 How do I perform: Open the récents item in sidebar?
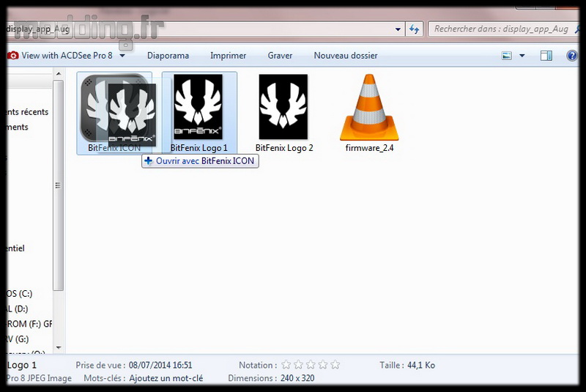pyautogui.click(x=27, y=112)
